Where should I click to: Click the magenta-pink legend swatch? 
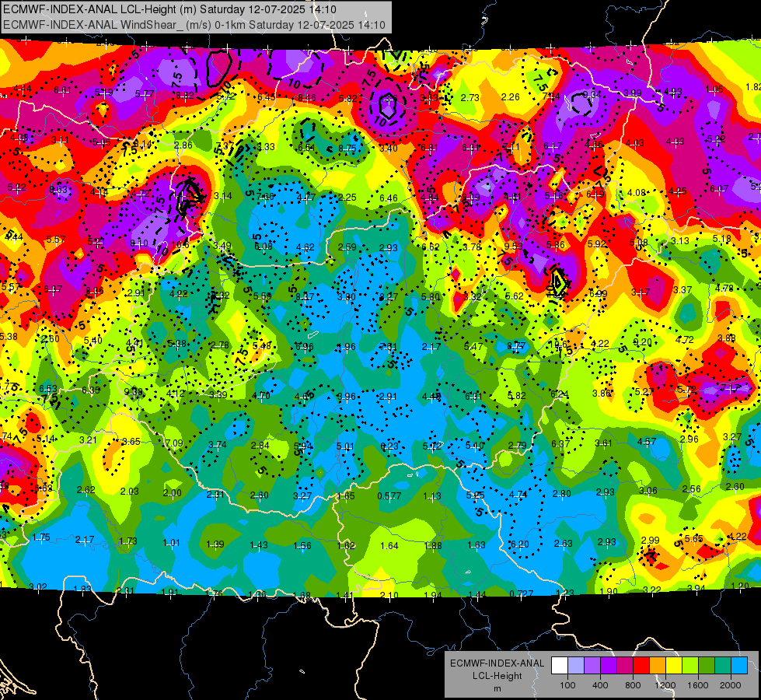(x=625, y=665)
